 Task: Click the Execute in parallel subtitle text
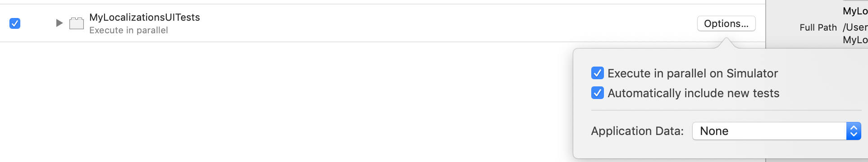128,30
